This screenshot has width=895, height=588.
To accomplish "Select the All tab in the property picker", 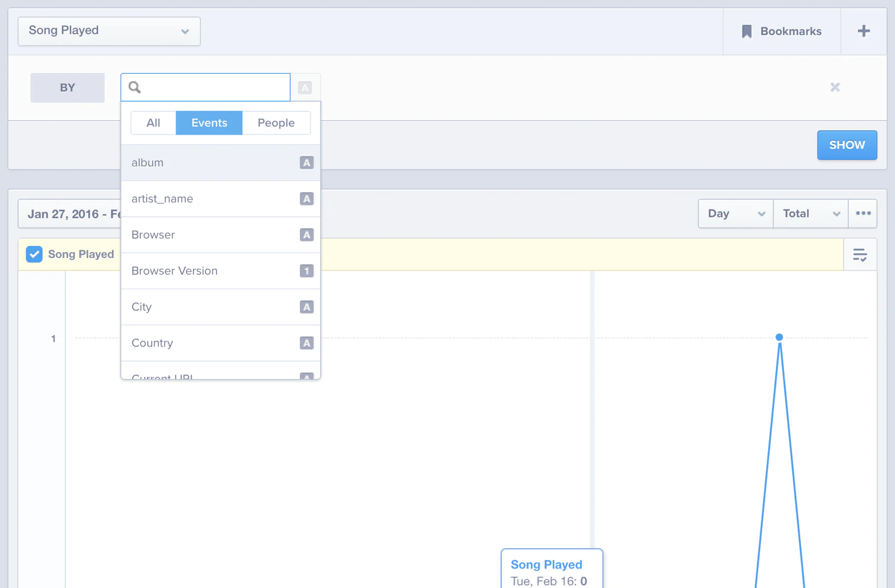I will point(153,122).
